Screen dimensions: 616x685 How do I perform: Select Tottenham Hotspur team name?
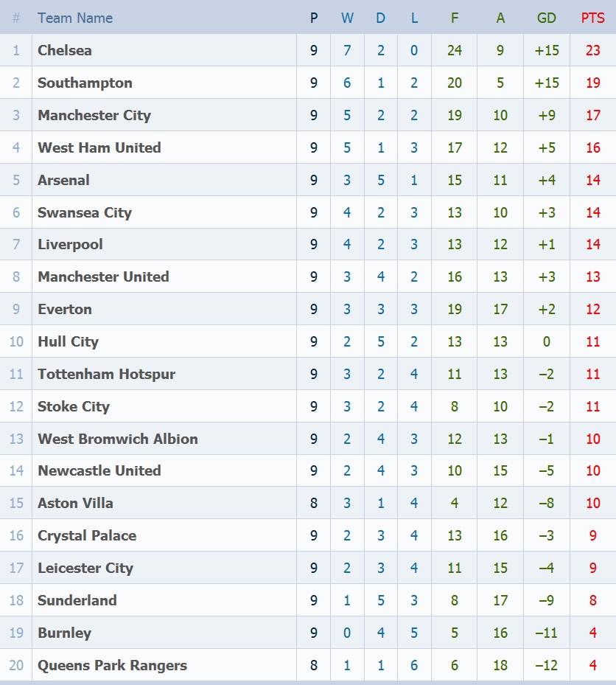point(107,374)
